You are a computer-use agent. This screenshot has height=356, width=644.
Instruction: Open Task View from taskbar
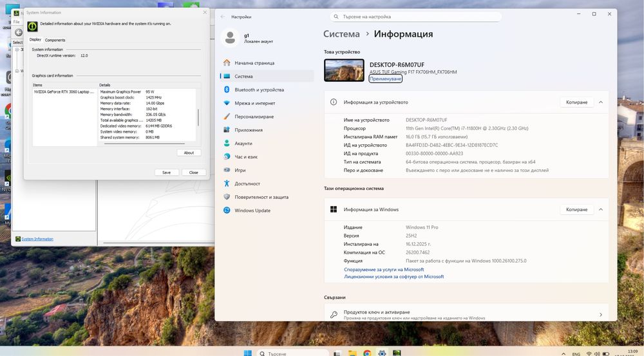point(337,353)
